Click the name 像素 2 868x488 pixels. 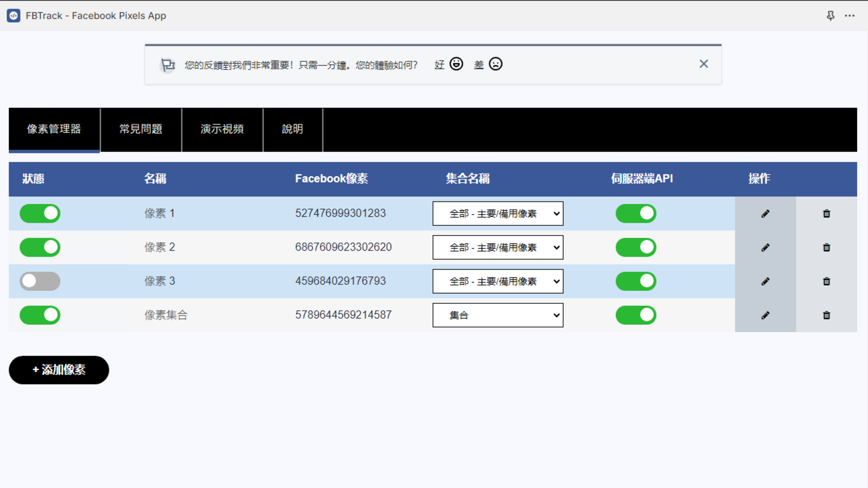pos(159,247)
